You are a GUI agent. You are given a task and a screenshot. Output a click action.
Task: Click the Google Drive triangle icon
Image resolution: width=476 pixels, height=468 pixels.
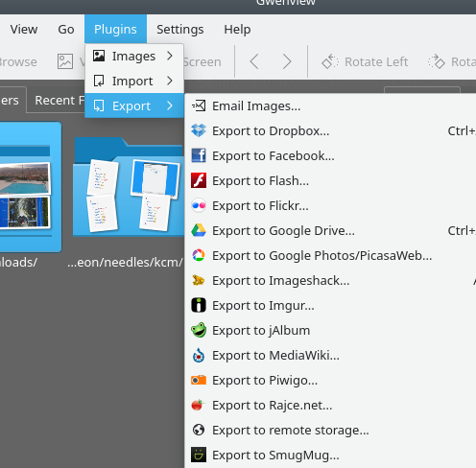coord(199,230)
